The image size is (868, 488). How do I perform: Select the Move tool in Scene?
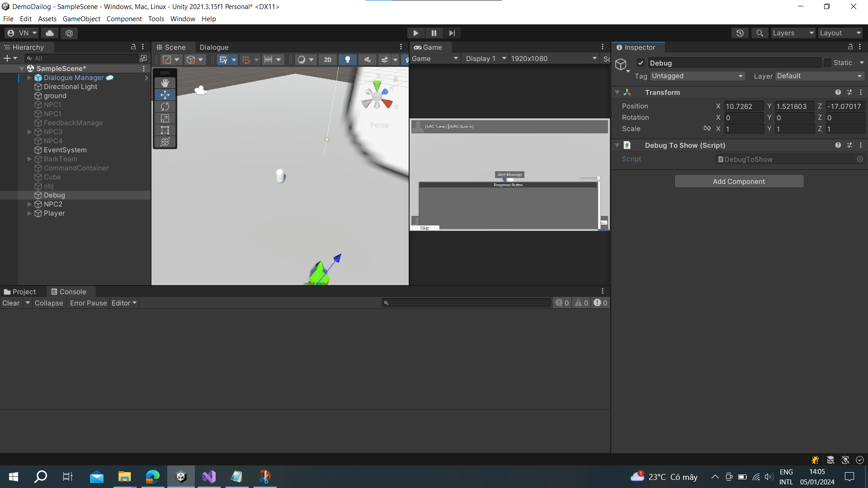[165, 95]
